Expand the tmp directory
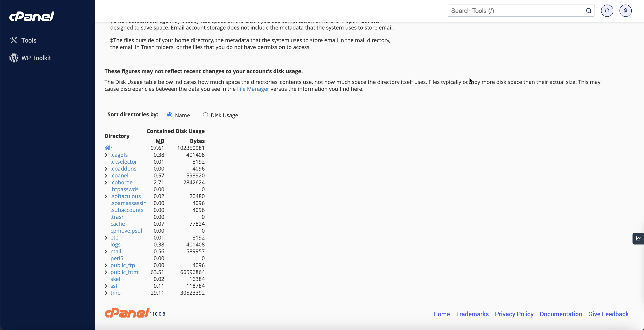This screenshot has height=330, width=644. pos(106,293)
